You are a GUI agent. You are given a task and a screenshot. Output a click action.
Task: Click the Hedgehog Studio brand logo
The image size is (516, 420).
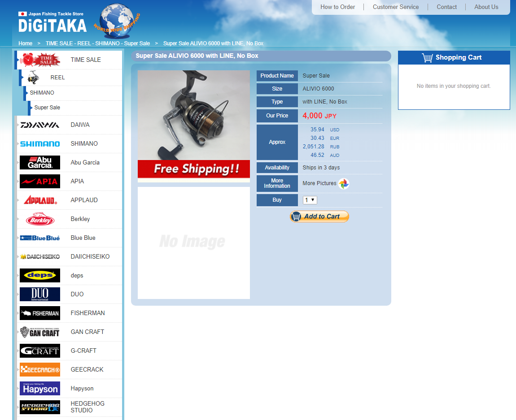tap(40, 407)
